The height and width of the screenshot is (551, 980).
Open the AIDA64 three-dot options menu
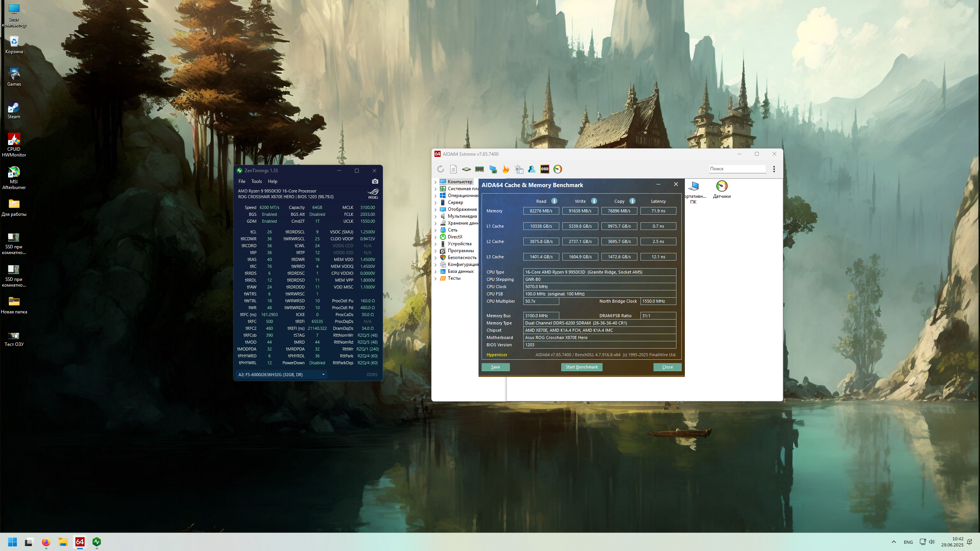point(774,169)
